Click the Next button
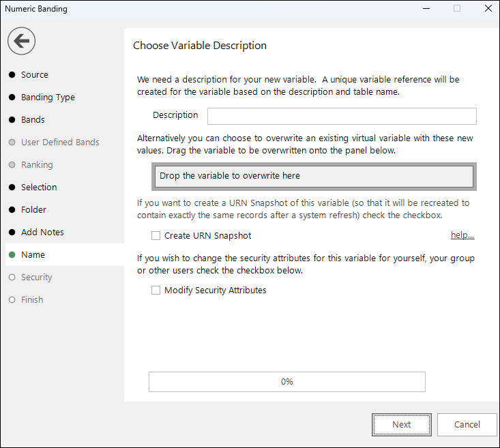Screen dimensions: 500x448 point(402,424)
